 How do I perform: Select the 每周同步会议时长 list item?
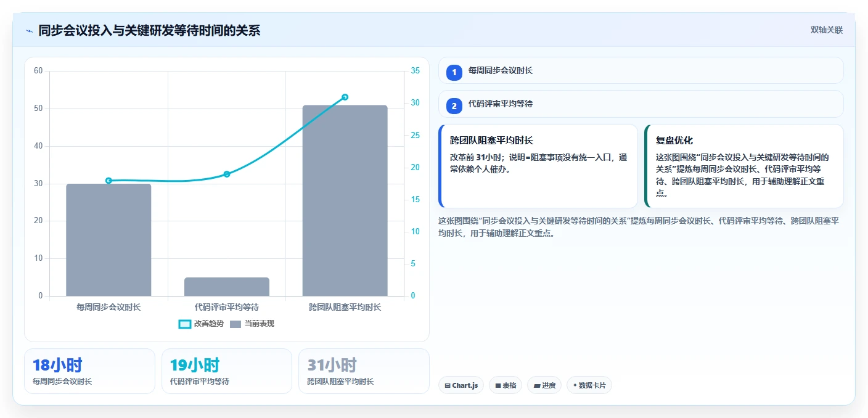(x=641, y=71)
